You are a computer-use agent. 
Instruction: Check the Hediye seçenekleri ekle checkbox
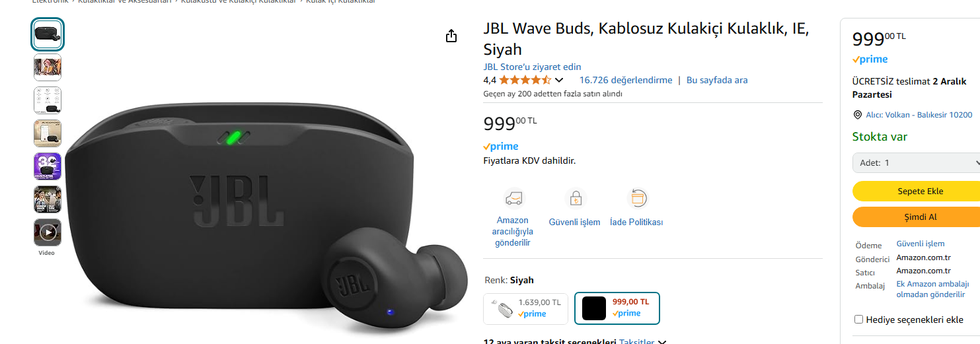pyautogui.click(x=859, y=320)
